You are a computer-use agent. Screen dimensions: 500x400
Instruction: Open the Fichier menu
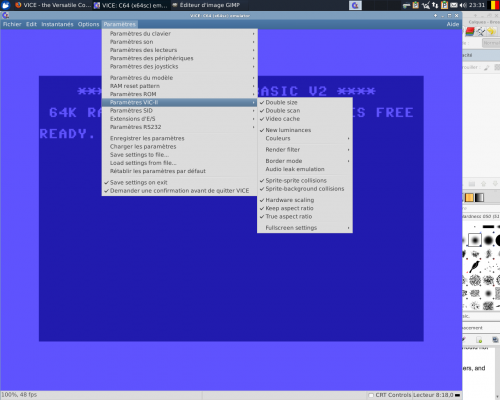12,24
